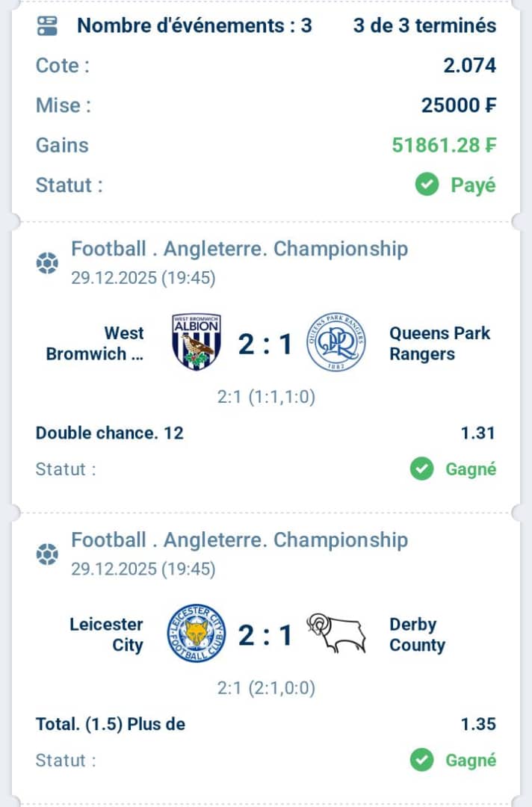Click the Total (1.5) Plus de label

[110, 724]
